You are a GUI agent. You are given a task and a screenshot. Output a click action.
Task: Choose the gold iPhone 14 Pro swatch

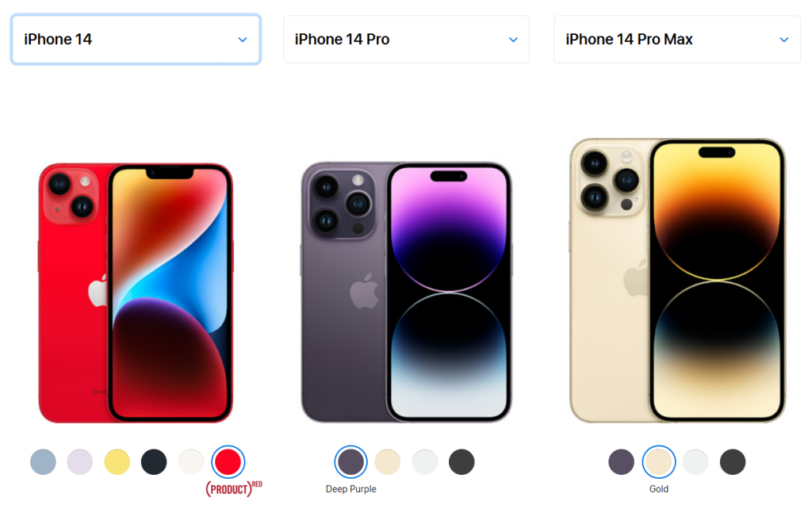click(388, 461)
